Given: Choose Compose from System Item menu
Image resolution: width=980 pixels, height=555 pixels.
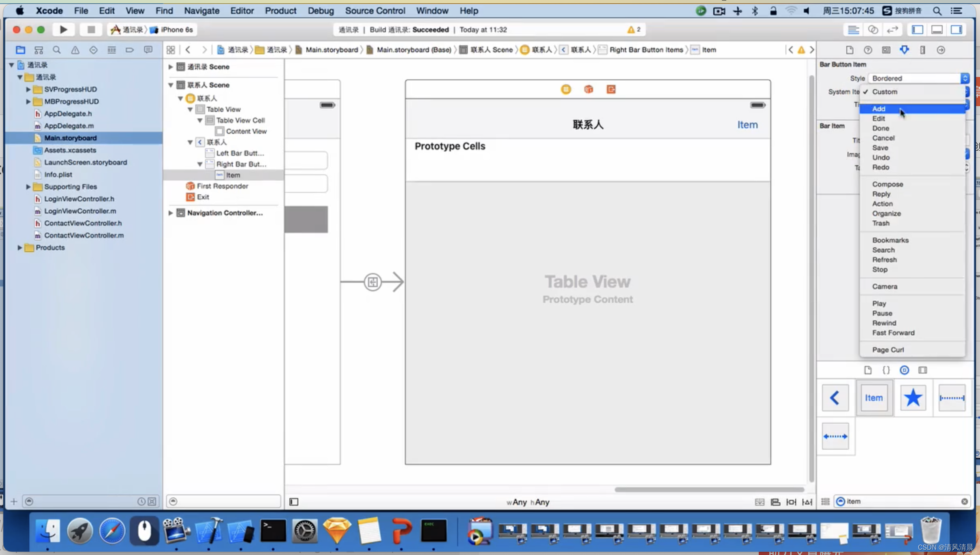Looking at the screenshot, I should click(x=912, y=184).
